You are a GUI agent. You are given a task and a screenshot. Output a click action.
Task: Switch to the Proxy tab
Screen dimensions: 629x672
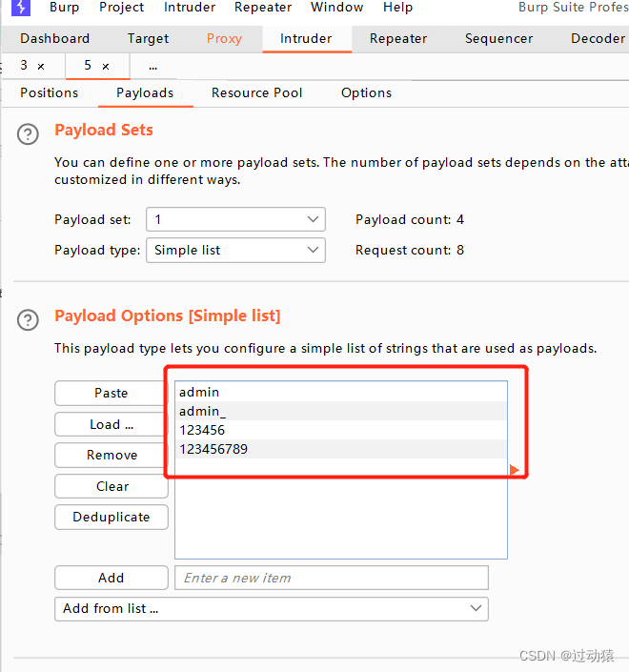pos(225,38)
